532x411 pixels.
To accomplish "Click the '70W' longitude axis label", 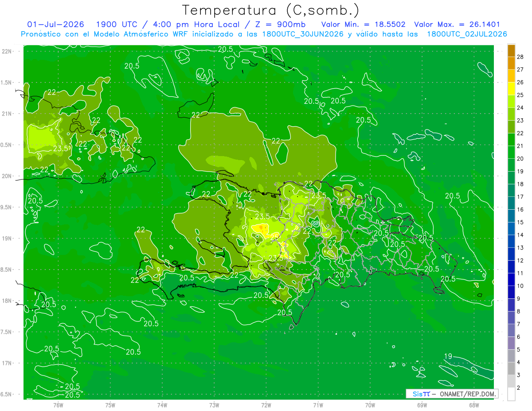I will coord(370,405).
